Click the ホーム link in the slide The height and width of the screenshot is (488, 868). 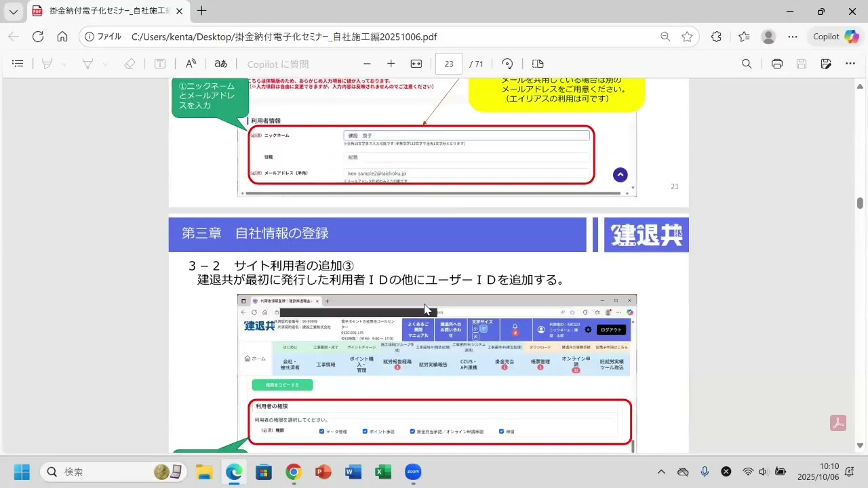click(255, 359)
